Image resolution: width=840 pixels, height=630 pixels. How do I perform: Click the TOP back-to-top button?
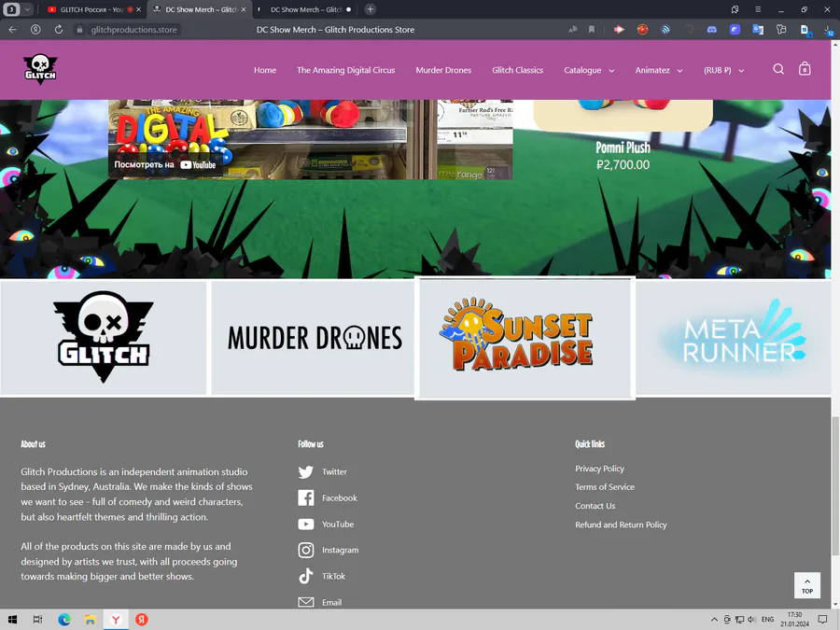tap(806, 585)
